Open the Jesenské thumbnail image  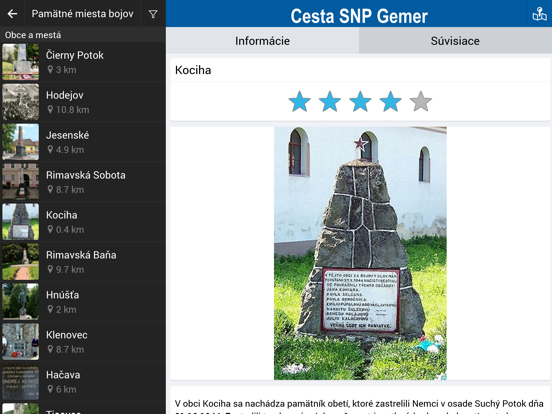click(21, 142)
